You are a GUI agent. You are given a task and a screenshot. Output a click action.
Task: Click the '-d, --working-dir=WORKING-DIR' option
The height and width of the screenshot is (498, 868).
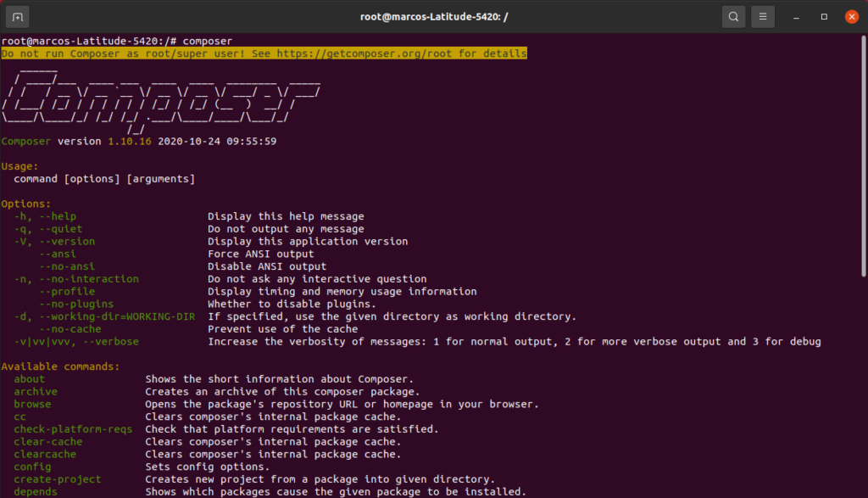(104, 316)
